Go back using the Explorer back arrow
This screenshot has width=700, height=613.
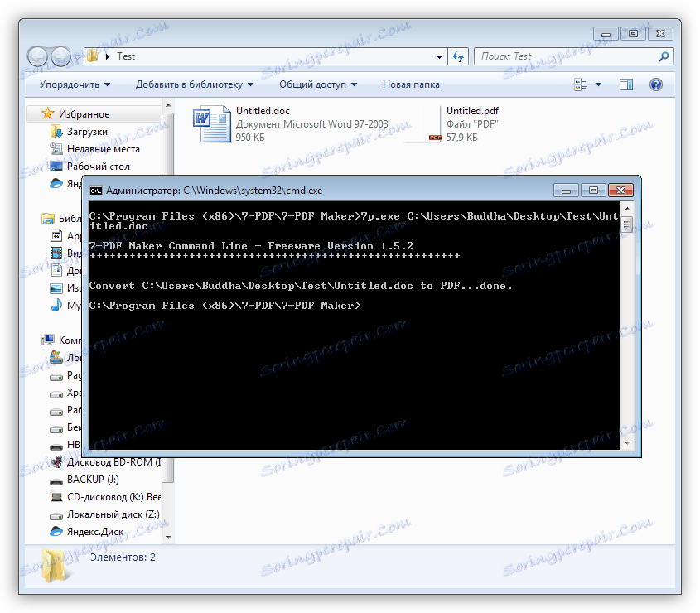pyautogui.click(x=37, y=56)
